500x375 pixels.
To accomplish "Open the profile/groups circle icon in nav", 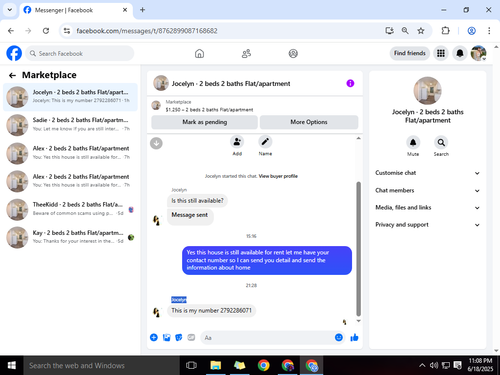I will pyautogui.click(x=293, y=53).
